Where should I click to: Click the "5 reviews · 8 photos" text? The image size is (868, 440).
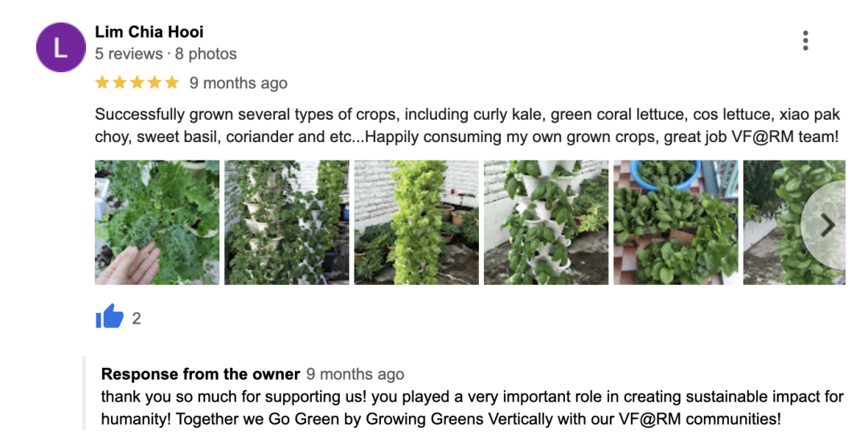[166, 55]
